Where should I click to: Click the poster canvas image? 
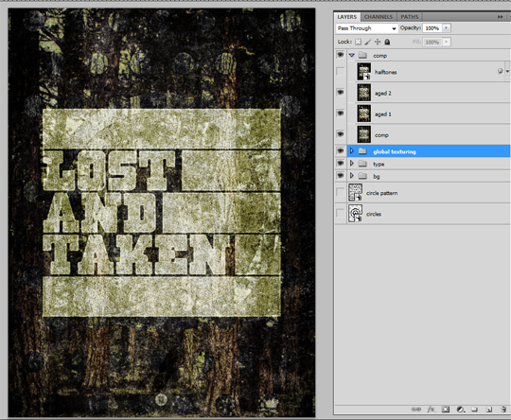pyautogui.click(x=162, y=213)
